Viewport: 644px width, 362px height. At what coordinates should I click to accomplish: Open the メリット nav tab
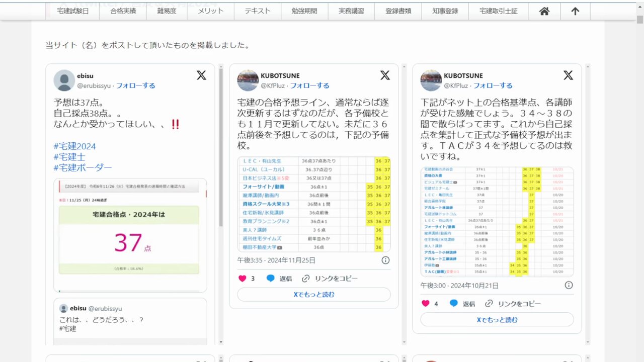coord(210,11)
